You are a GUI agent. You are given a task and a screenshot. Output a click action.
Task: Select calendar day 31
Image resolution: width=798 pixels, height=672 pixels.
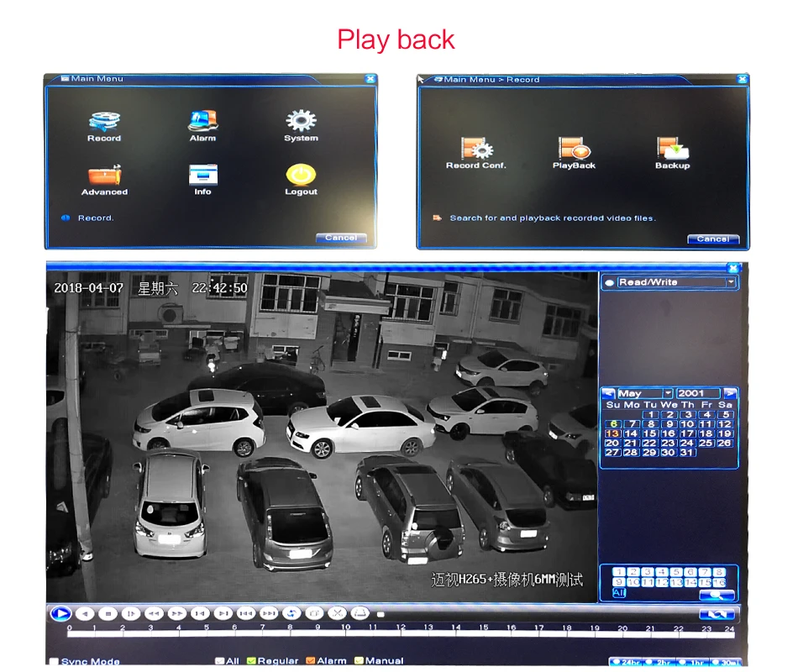click(686, 453)
